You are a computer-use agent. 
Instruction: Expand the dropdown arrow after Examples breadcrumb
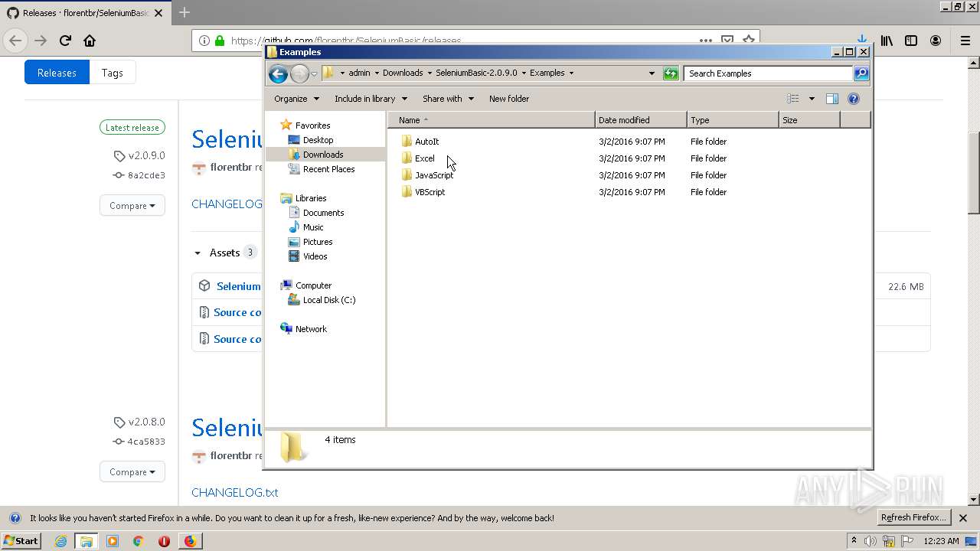pos(571,73)
